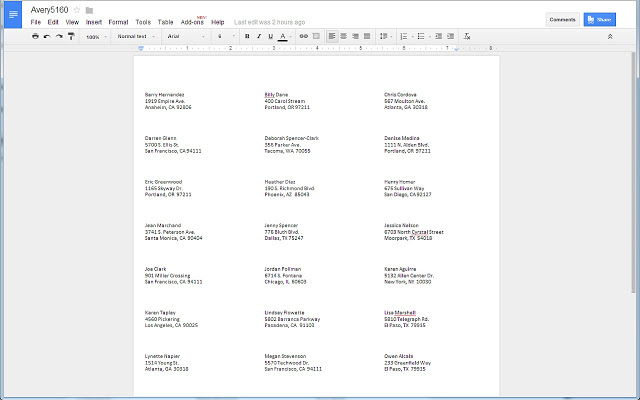Toggle underline formatting
The height and width of the screenshot is (400, 640).
click(x=270, y=36)
